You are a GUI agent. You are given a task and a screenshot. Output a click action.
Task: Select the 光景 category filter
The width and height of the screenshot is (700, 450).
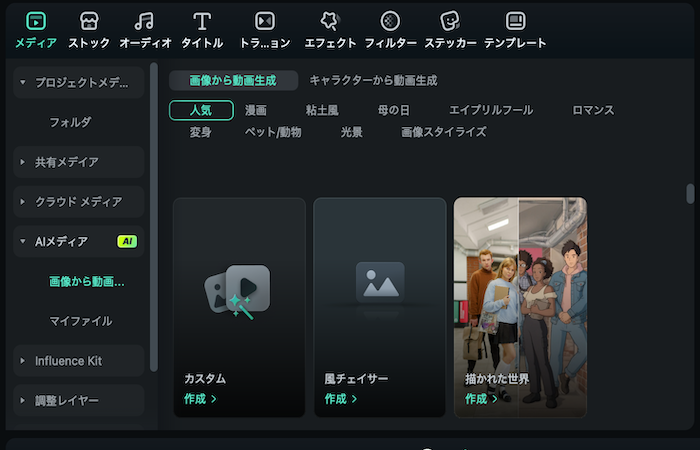tap(352, 132)
